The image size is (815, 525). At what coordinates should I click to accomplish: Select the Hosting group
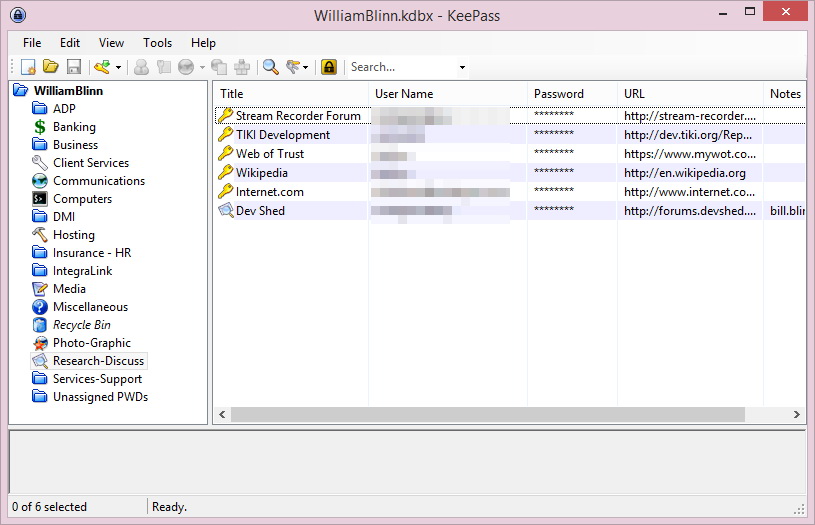[x=74, y=235]
